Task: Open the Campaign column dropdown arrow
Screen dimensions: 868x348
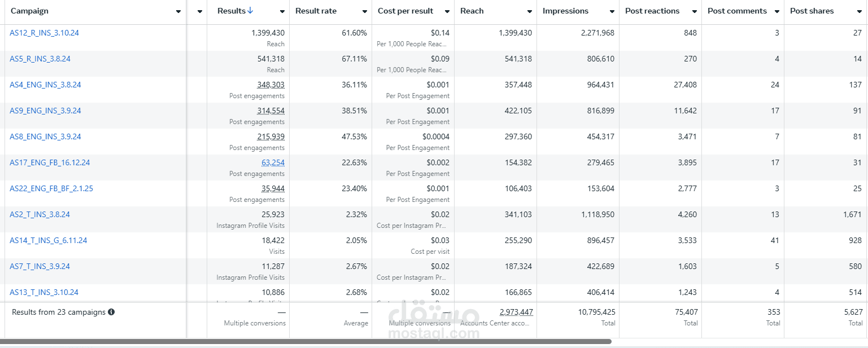Action: coord(178,11)
